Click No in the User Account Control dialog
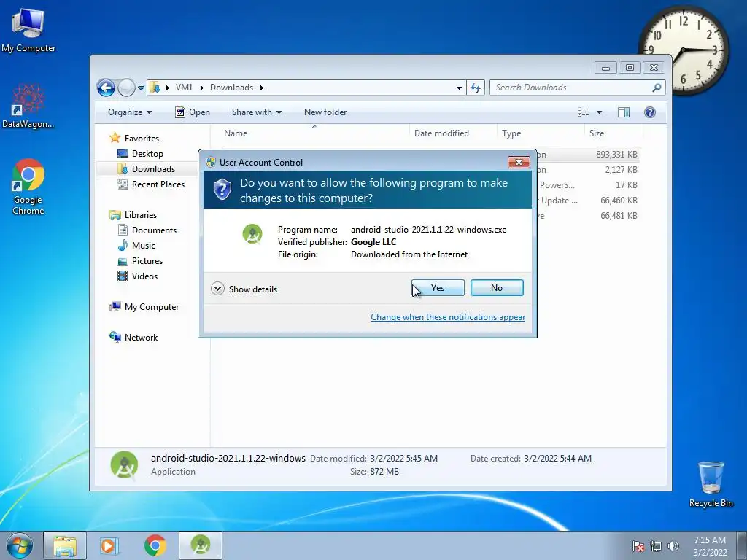 (497, 287)
